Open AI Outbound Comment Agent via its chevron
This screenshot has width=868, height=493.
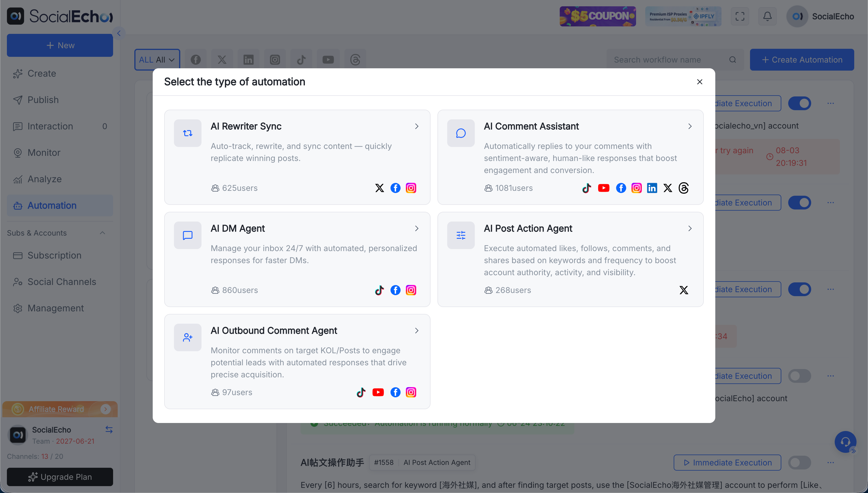pyautogui.click(x=416, y=331)
